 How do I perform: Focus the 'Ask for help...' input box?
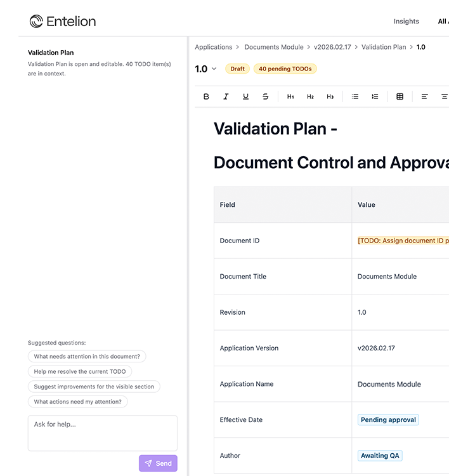[103, 433]
